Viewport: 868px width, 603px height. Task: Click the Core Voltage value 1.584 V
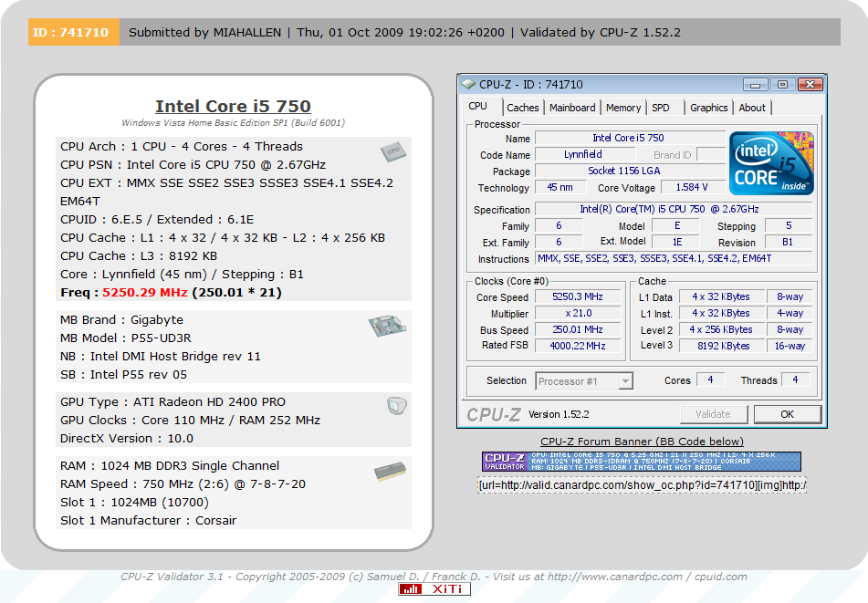693,188
